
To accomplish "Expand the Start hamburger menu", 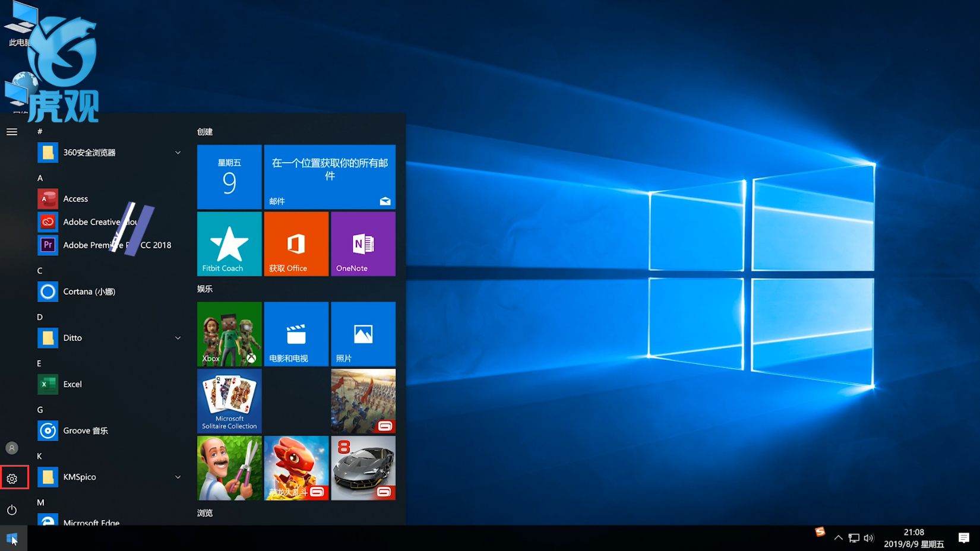I will [12, 132].
